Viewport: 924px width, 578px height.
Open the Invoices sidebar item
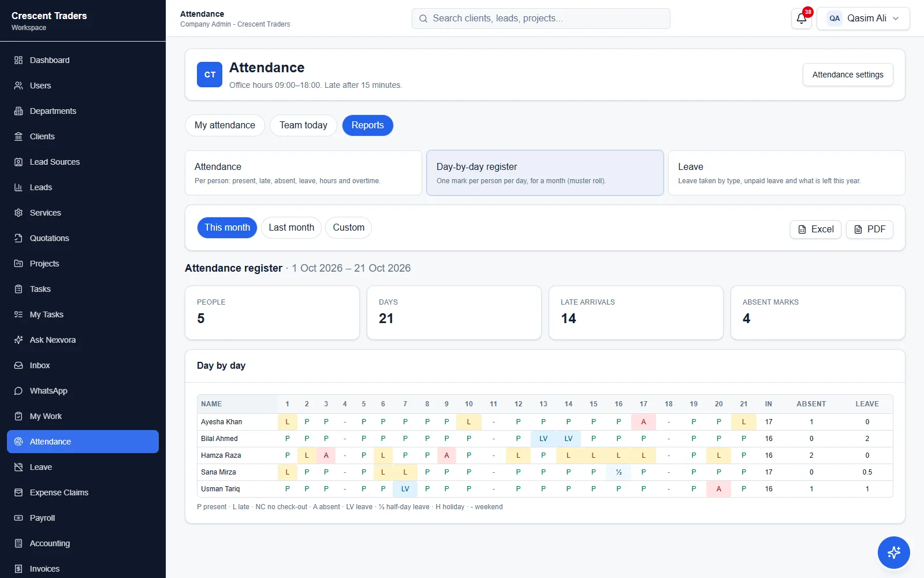pyautogui.click(x=83, y=569)
